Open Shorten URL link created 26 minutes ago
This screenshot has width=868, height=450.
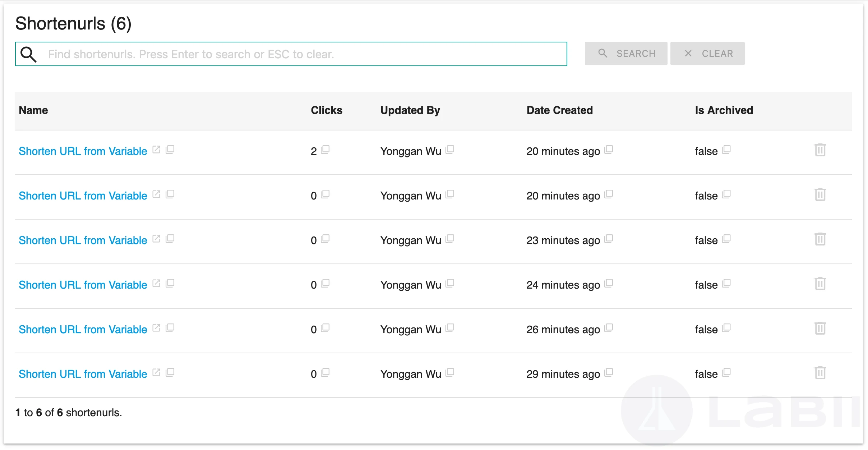[83, 329]
